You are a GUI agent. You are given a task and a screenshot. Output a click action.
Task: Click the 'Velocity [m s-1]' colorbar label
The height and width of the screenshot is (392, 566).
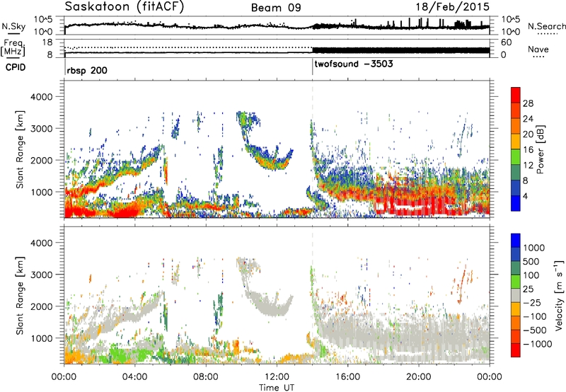click(559, 295)
